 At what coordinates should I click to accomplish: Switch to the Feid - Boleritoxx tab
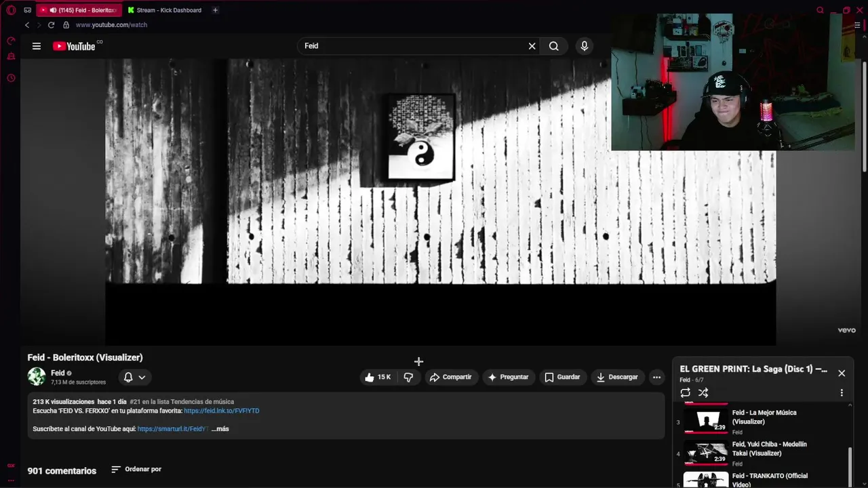pos(79,10)
